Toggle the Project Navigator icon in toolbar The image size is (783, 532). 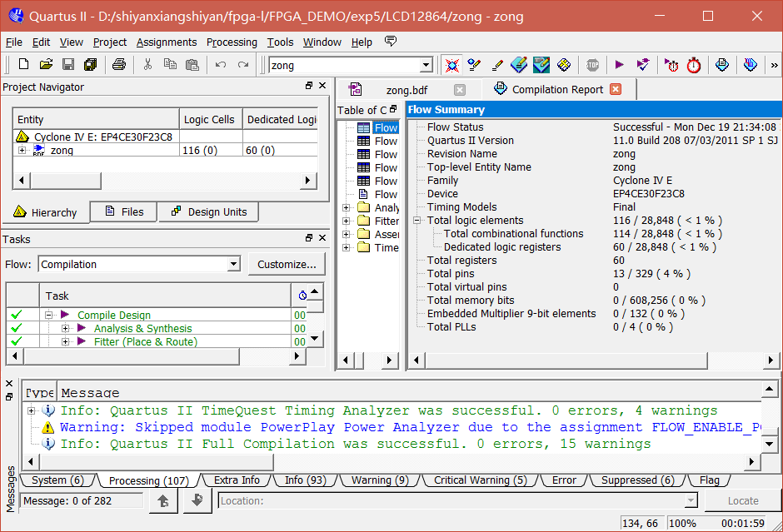pos(452,65)
